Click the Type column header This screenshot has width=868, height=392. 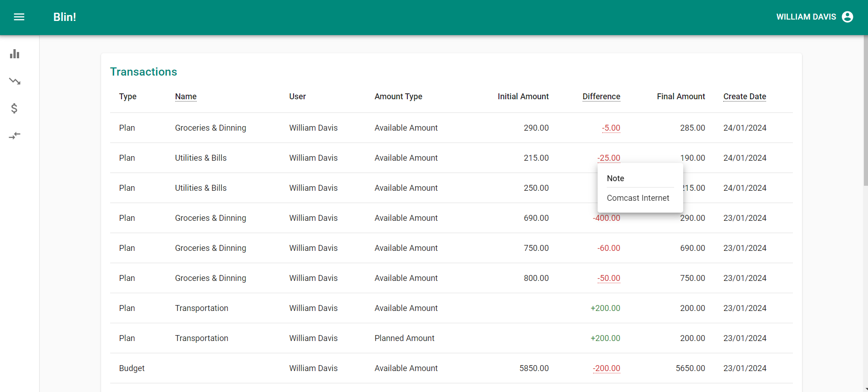(128, 97)
